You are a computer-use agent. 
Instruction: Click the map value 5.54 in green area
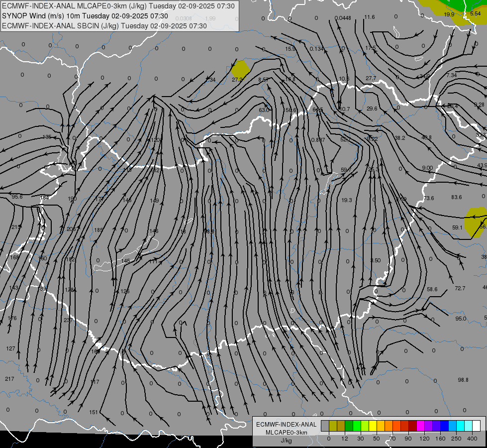(476, 13)
